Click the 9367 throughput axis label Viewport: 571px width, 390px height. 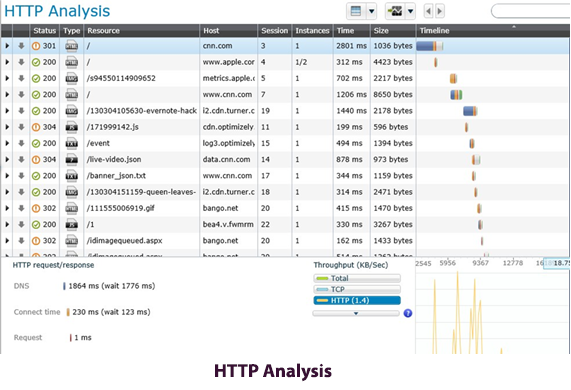coord(480,263)
